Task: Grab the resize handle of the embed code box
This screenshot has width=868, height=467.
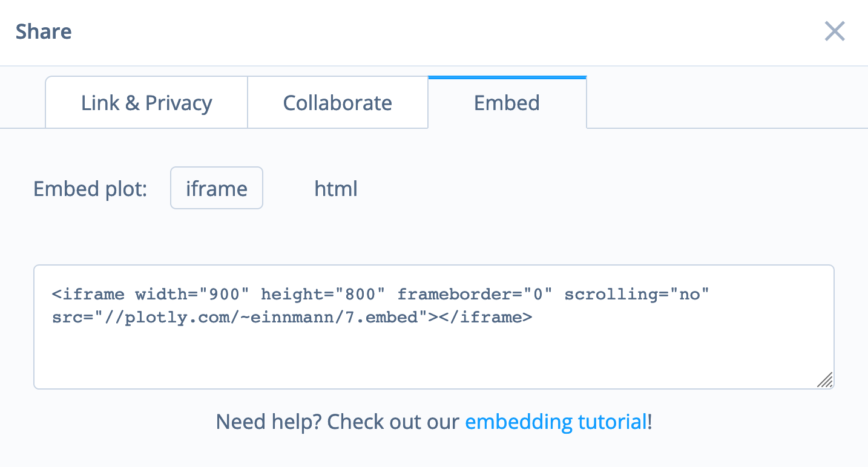Action: click(x=825, y=380)
